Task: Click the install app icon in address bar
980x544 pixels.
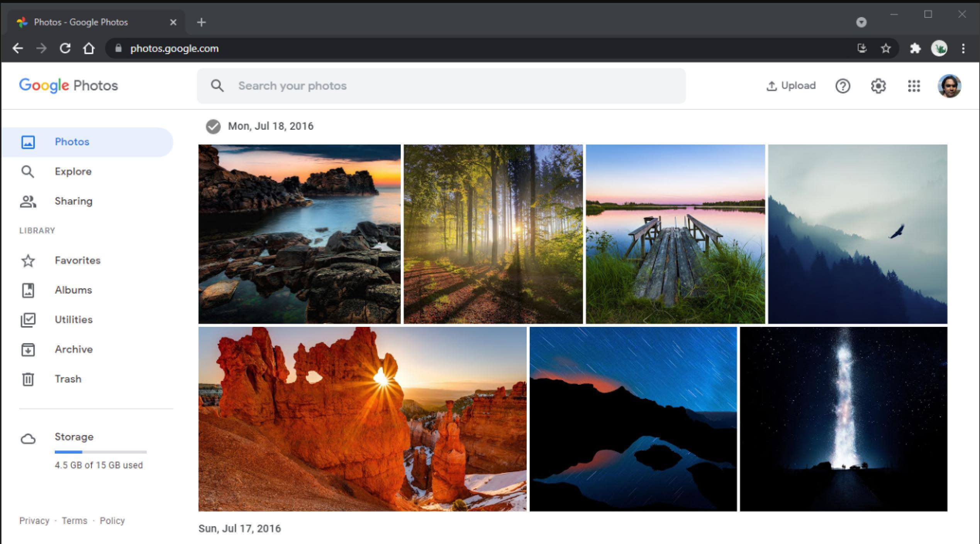Action: point(862,48)
